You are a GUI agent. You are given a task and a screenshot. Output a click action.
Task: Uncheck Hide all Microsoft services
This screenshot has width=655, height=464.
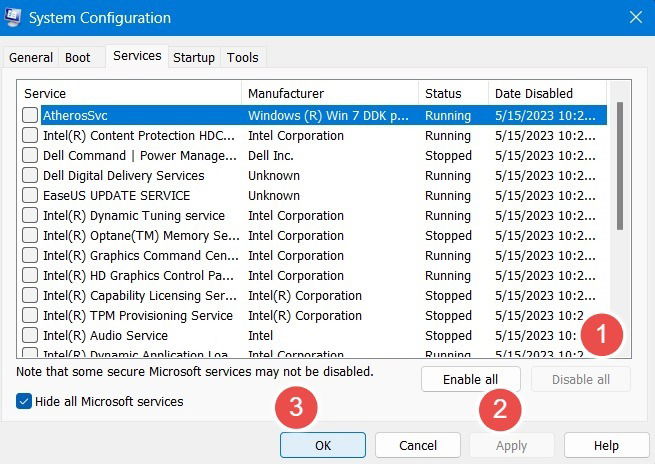[24, 401]
